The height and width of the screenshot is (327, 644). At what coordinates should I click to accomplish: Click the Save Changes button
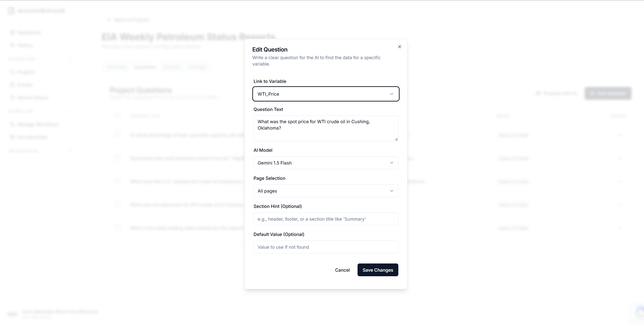[378, 270]
